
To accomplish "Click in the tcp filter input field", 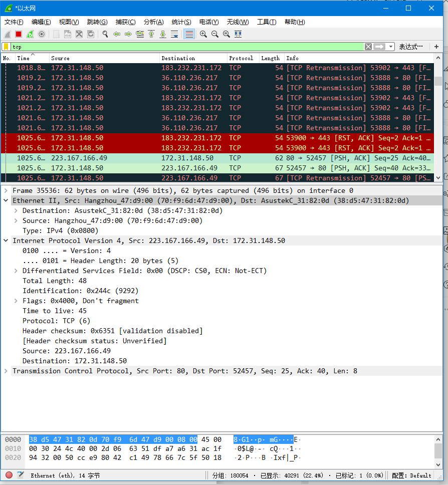I will 187,47.
